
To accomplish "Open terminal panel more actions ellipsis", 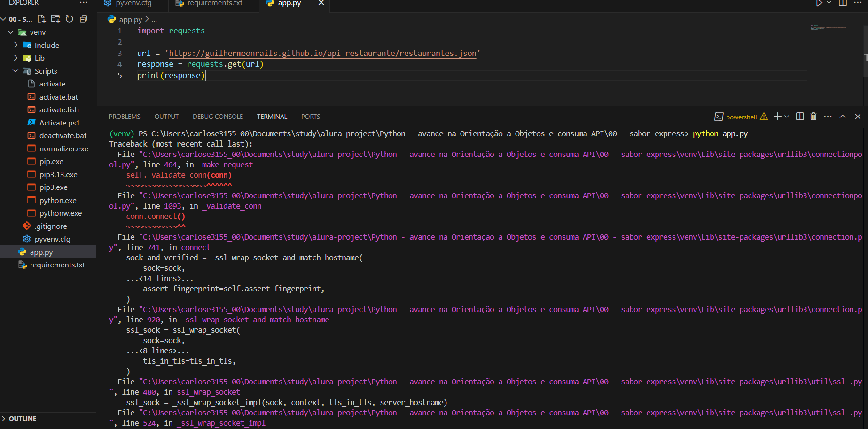I will click(x=828, y=116).
